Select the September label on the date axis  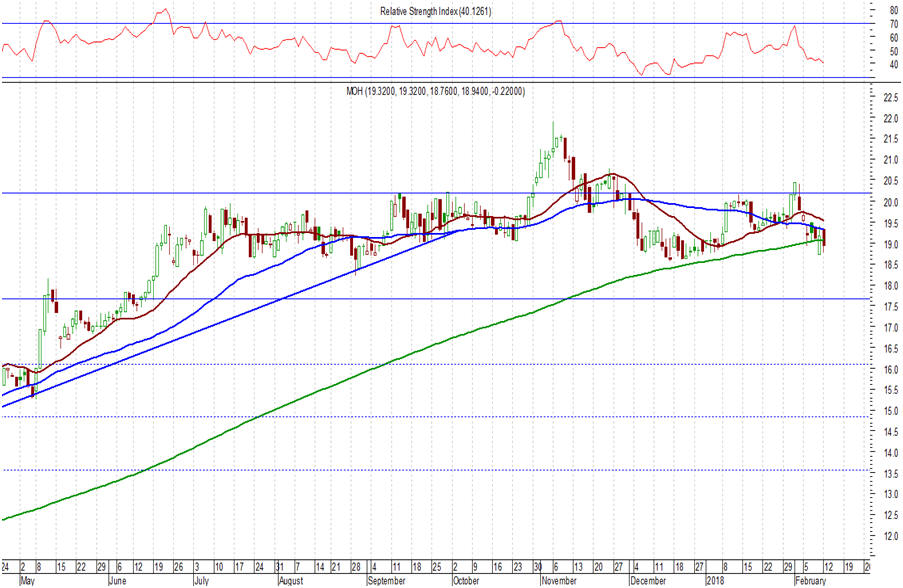pos(387,579)
